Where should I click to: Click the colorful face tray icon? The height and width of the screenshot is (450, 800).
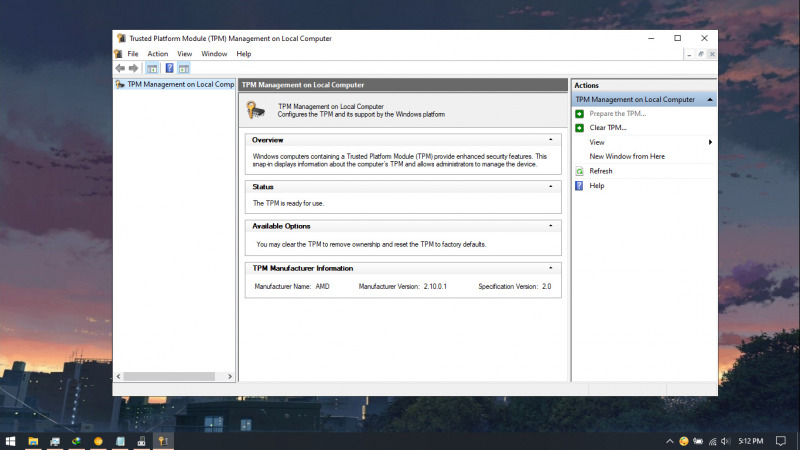click(x=684, y=441)
